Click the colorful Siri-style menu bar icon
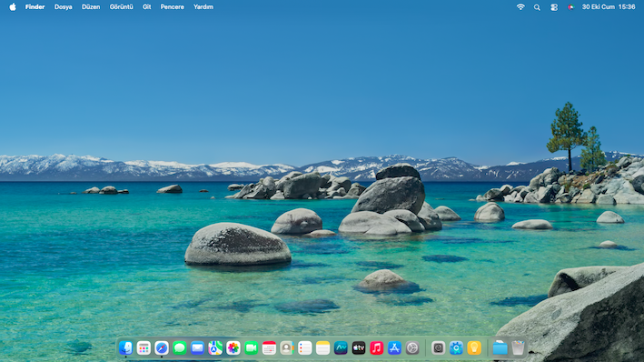The width and height of the screenshot is (644, 362). point(570,7)
